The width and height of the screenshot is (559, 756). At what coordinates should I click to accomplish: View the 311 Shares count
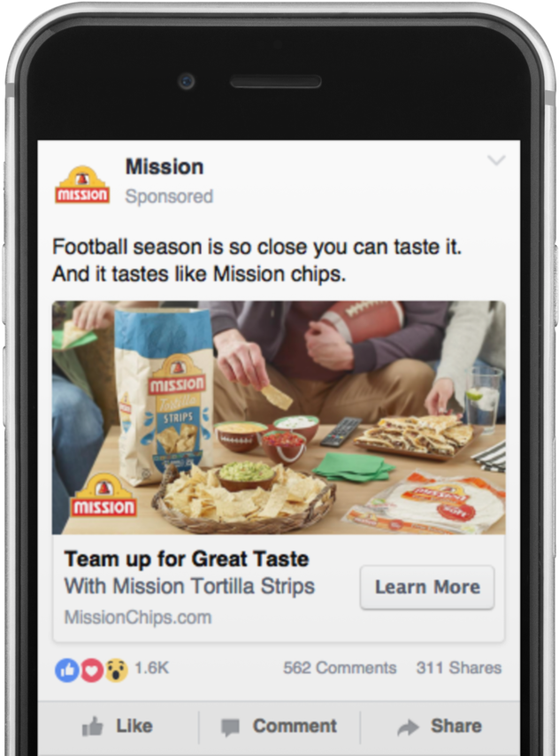point(459,667)
